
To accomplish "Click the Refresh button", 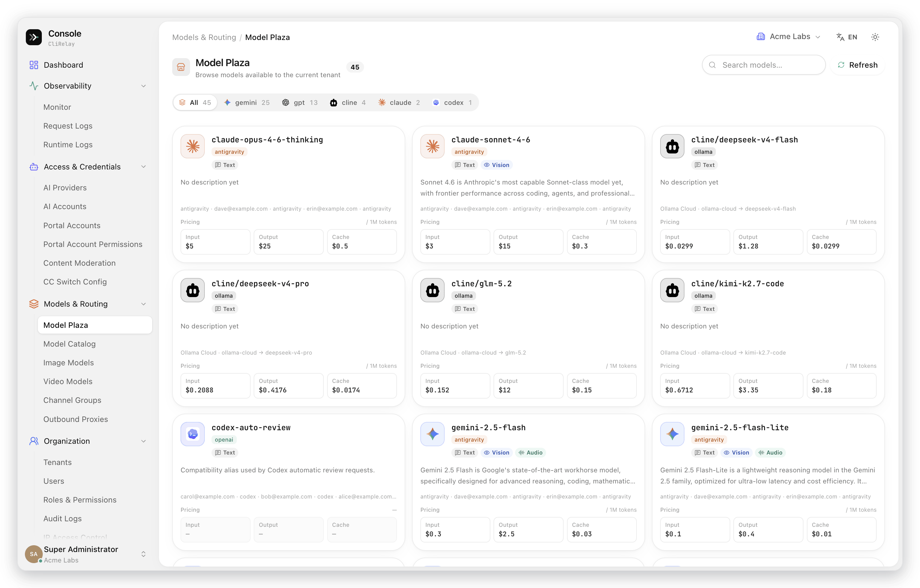I will 857,65.
